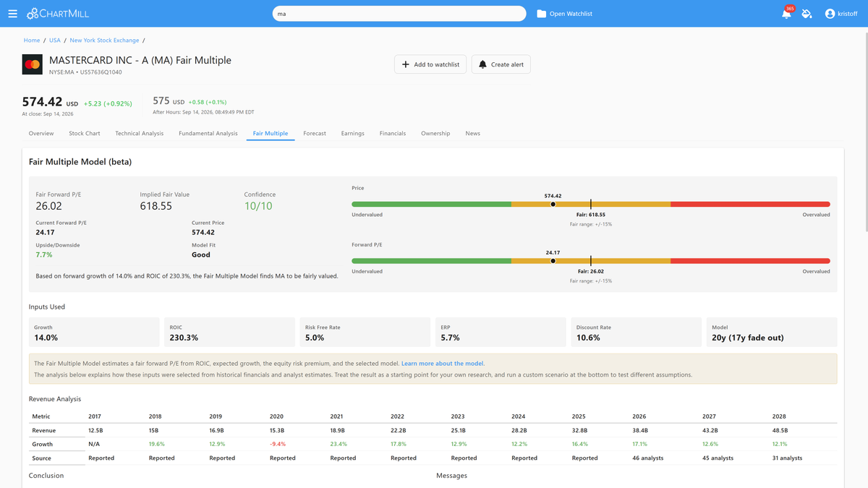This screenshot has width=868, height=488.
Task: Select the Fair Multiple tab
Action: coord(271,134)
